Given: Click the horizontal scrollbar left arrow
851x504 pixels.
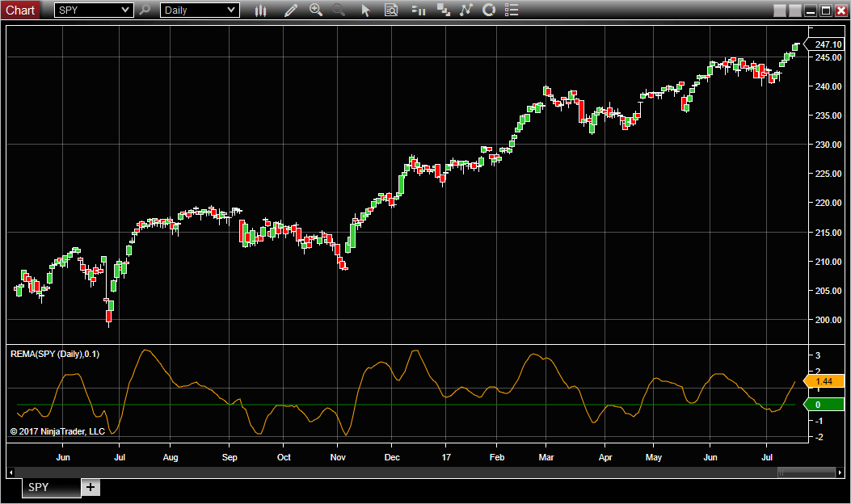Looking at the screenshot, I should [x=11, y=472].
